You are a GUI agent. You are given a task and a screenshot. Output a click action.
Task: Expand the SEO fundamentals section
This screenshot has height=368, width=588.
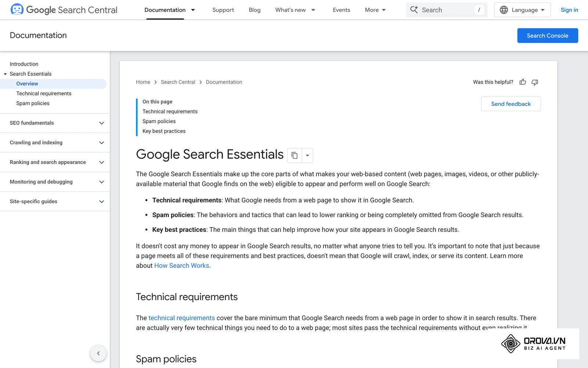[x=55, y=123]
